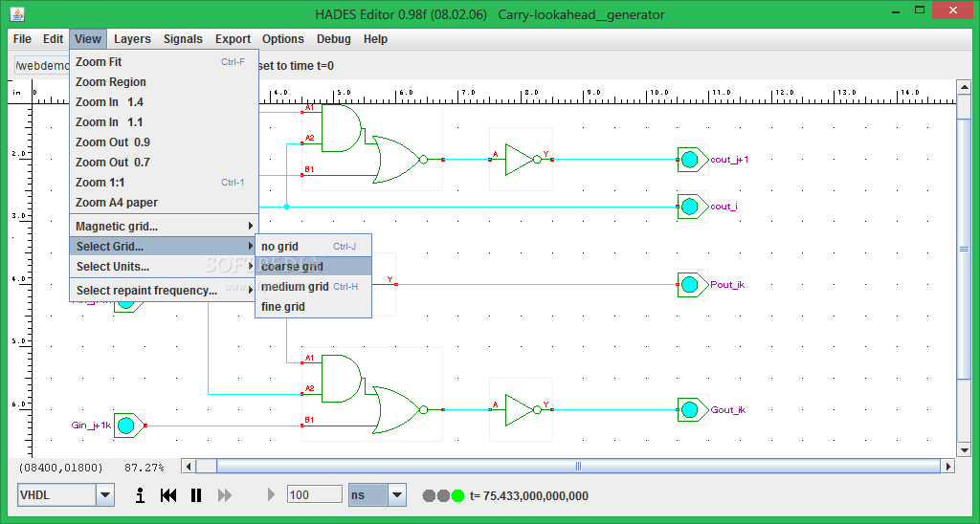Open the Options menu
This screenshot has height=524, width=980.
283,38
